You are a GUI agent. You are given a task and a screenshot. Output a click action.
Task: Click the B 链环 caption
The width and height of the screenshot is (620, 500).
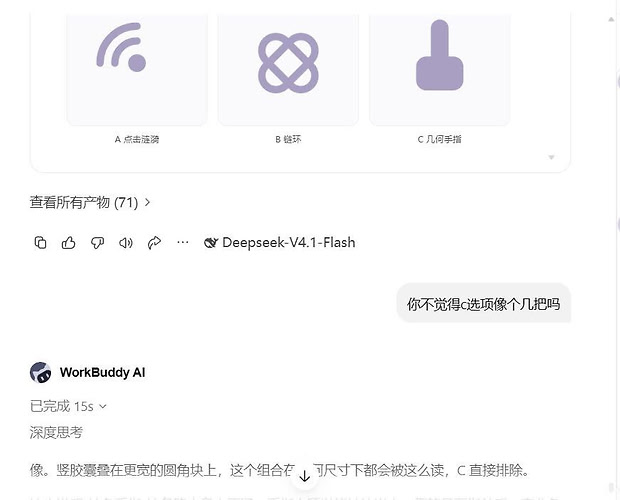coord(288,139)
